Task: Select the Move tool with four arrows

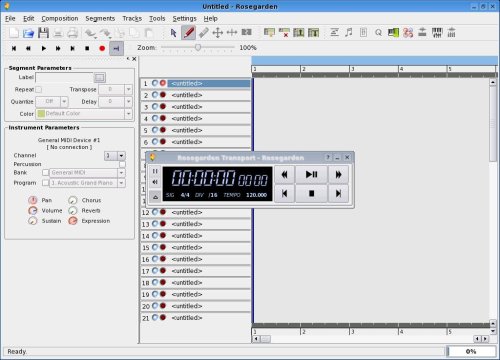Action: (217, 33)
